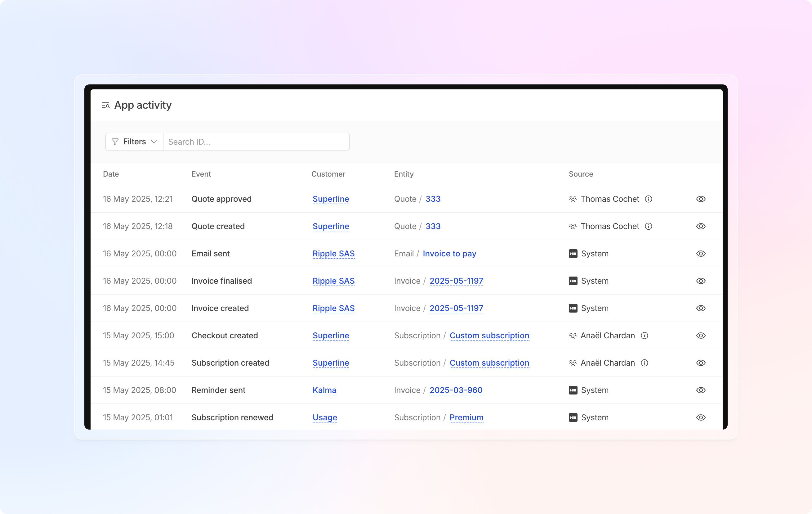
Task: Click Thomas Cochet in Quote approved row
Action: click(x=610, y=199)
